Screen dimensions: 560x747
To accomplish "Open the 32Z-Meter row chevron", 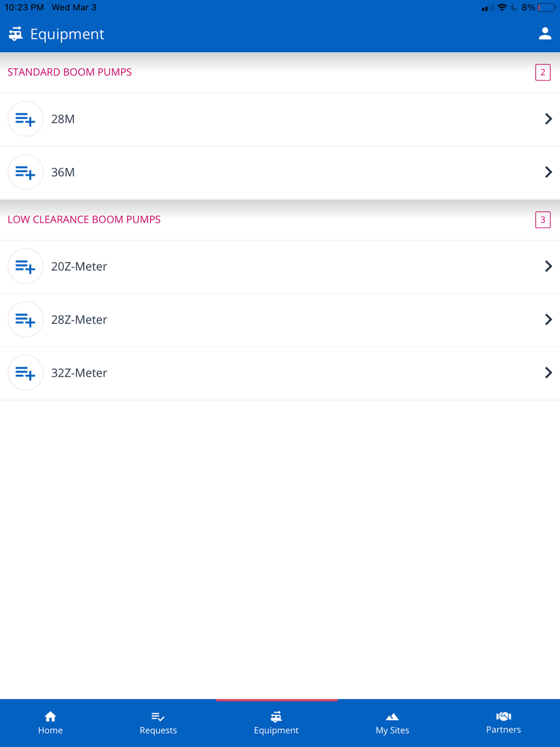I will point(548,372).
